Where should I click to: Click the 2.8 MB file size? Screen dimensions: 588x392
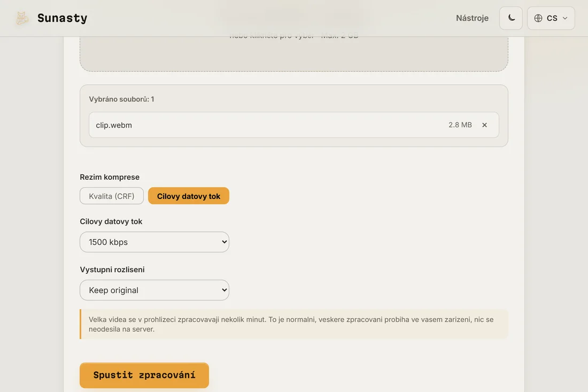tap(460, 125)
